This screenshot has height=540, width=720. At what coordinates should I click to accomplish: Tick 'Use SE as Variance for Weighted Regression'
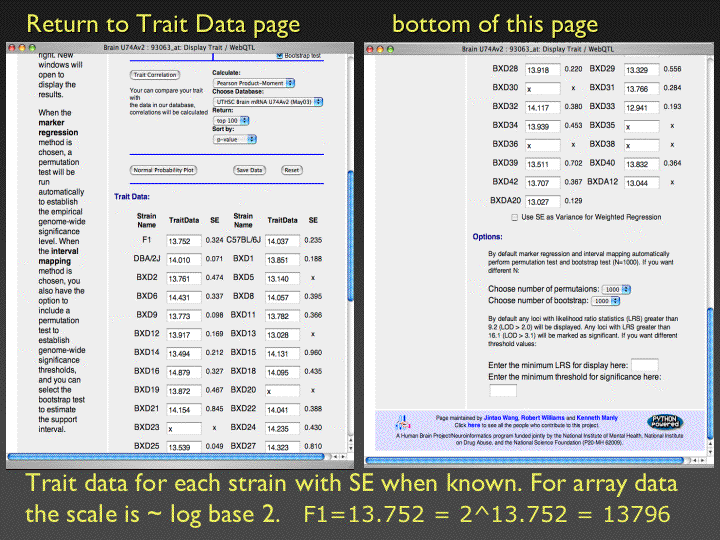point(514,216)
